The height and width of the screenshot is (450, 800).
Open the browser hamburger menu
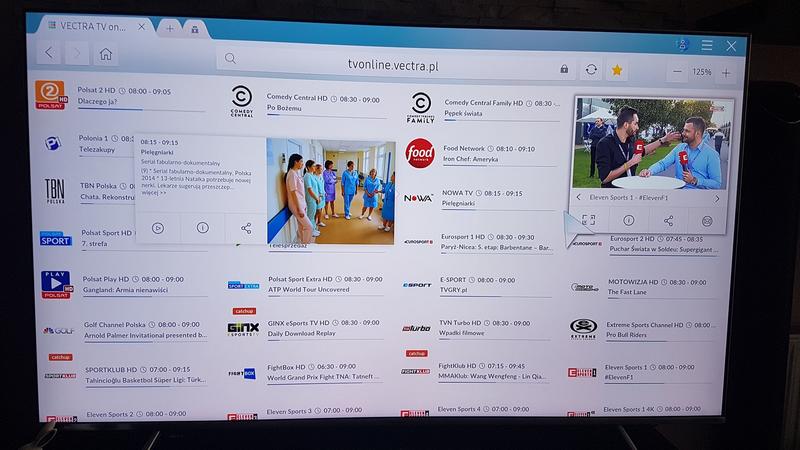(707, 45)
